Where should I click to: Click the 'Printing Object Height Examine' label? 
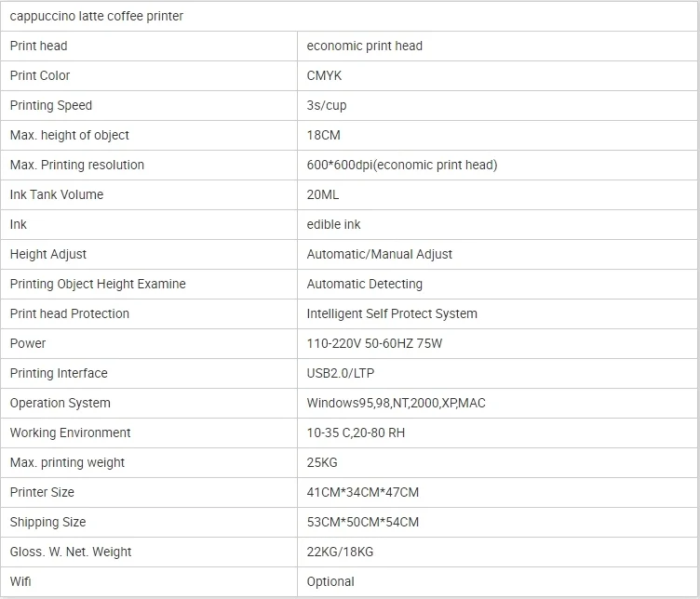[x=98, y=284]
